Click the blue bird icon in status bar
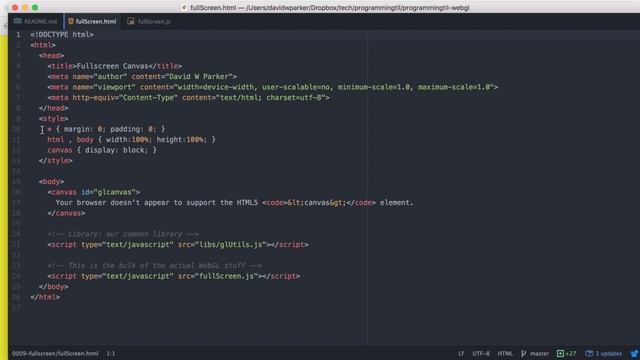Viewport: 640px width, 360px height. 635,353
